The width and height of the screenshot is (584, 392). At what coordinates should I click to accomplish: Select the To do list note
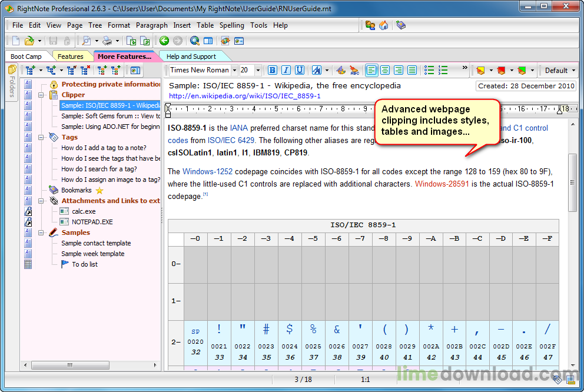[x=85, y=264]
